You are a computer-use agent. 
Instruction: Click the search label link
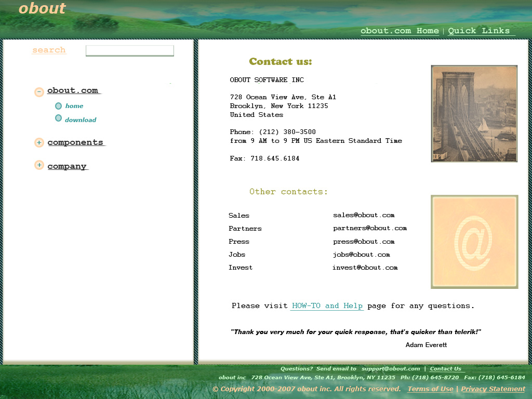click(49, 50)
